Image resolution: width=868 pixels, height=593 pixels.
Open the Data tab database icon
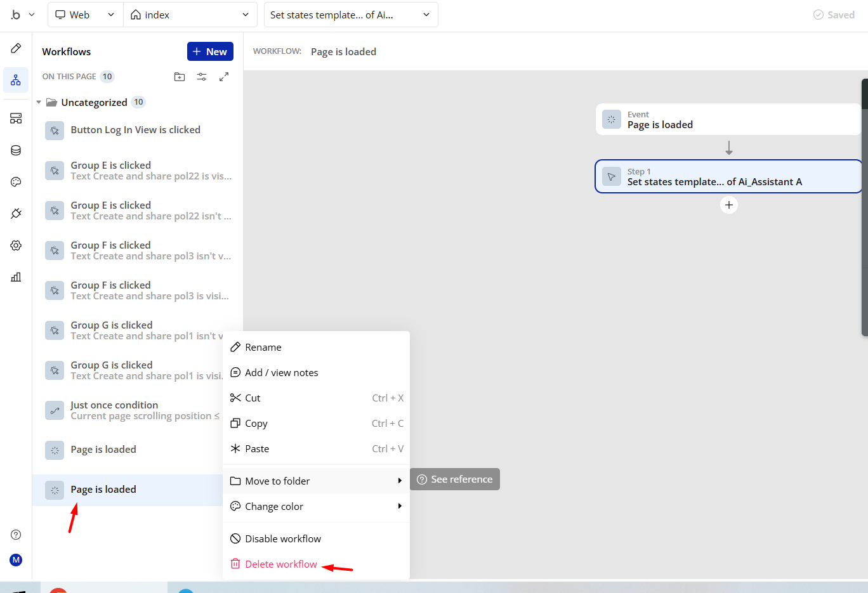pyautogui.click(x=16, y=150)
